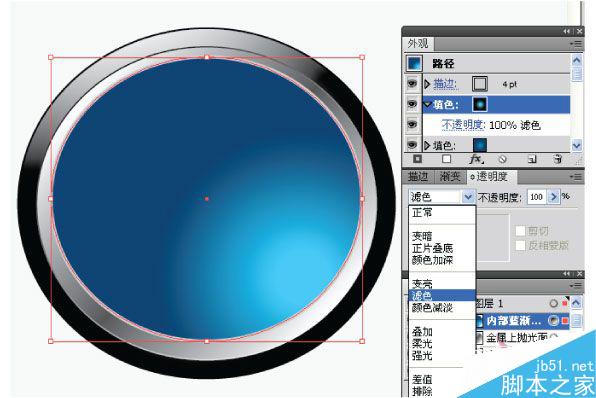Click center point of selected ellipse
596x398 pixels.
click(x=207, y=199)
